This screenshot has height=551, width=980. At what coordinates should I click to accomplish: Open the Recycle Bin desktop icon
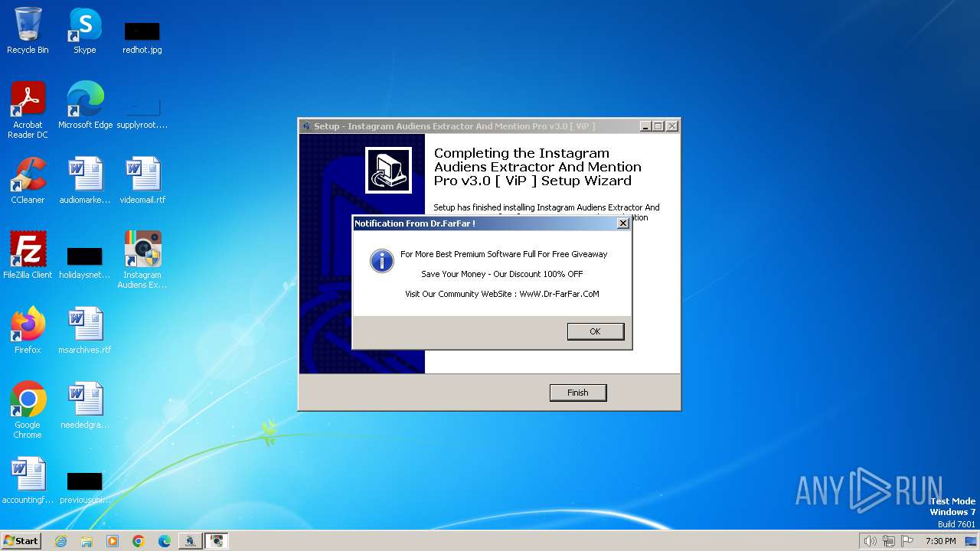[x=28, y=31]
